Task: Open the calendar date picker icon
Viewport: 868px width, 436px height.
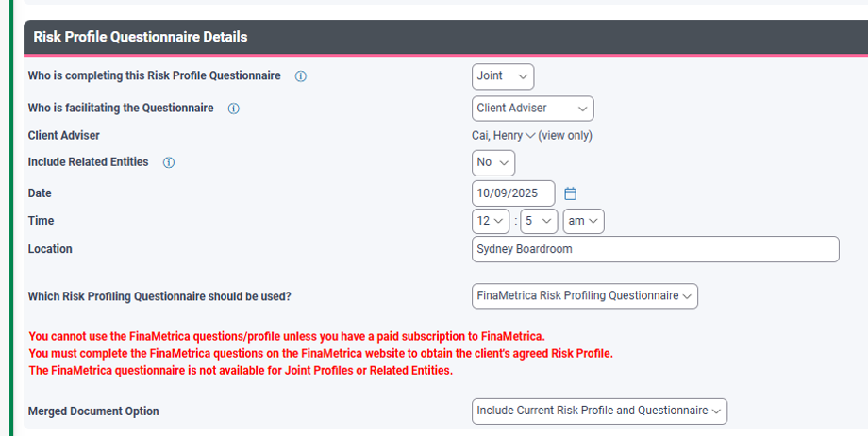Action: point(570,193)
